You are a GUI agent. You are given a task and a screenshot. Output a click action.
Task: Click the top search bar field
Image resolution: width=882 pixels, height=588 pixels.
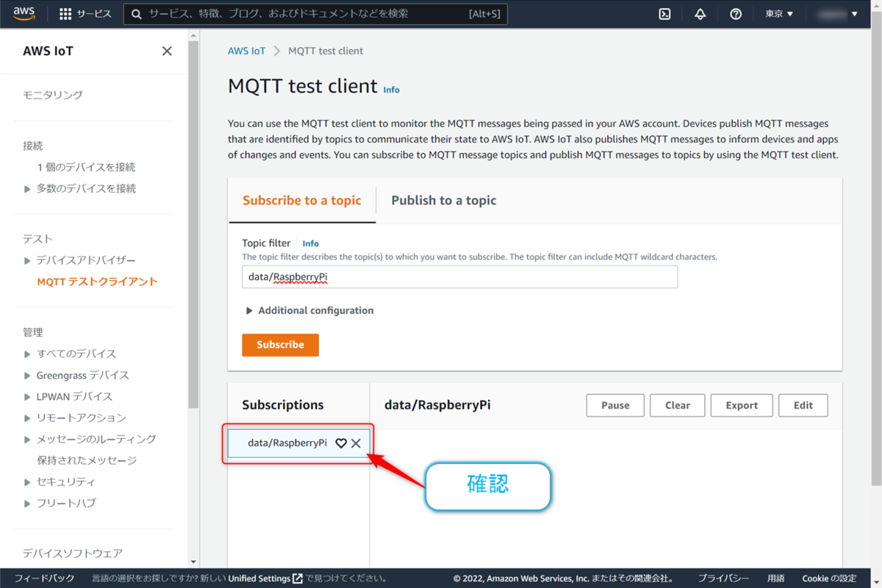[x=315, y=14]
